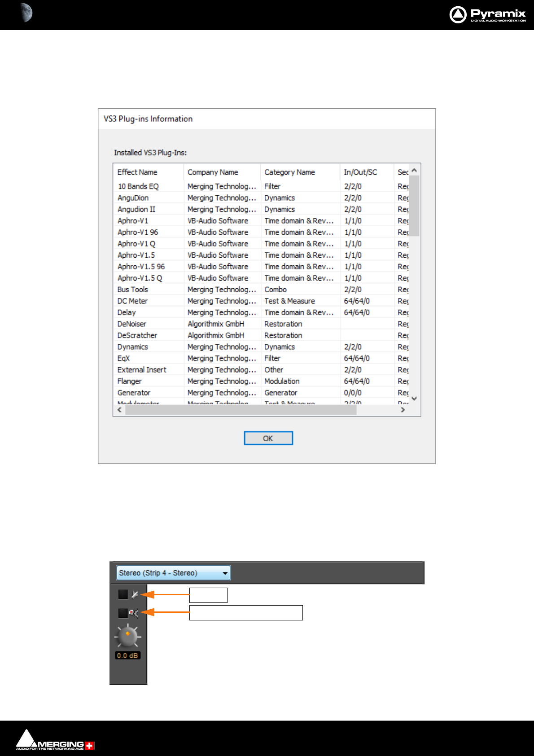The height and width of the screenshot is (756, 534).
Task: Open the Stereo (Strip 4 - Stereo) dropdown
Action: [174, 573]
